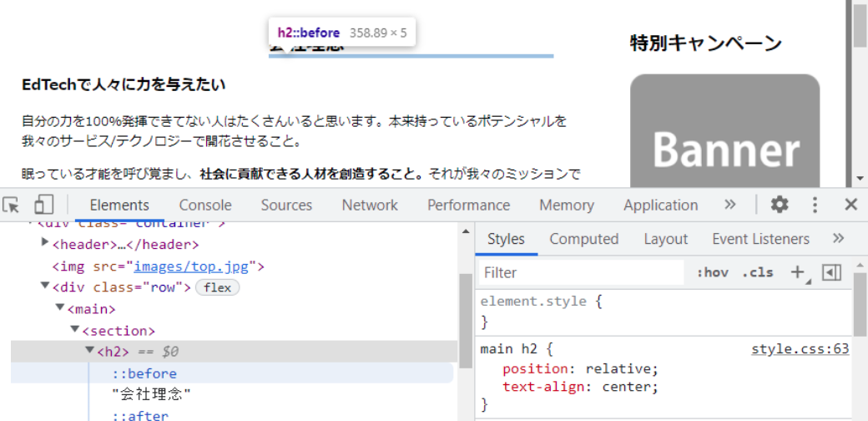Collapse the div class row node

45,286
